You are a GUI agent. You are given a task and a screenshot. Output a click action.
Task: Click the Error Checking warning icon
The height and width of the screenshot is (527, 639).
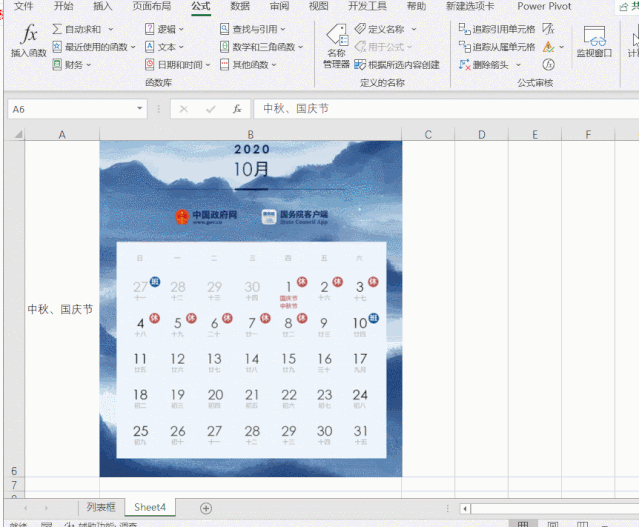pyautogui.click(x=549, y=47)
